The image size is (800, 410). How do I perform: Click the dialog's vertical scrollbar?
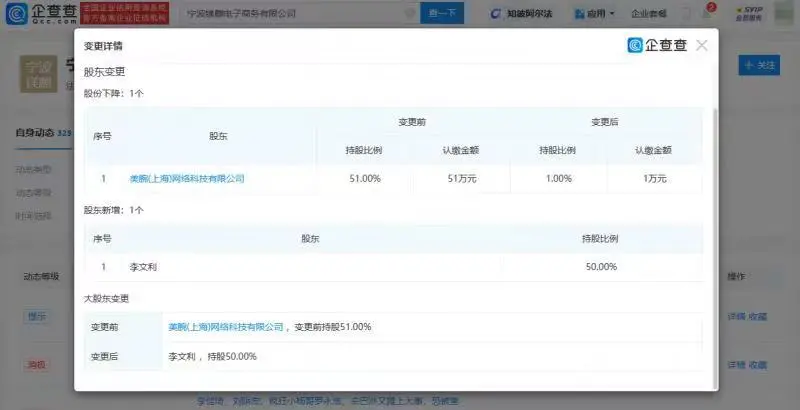click(716, 247)
